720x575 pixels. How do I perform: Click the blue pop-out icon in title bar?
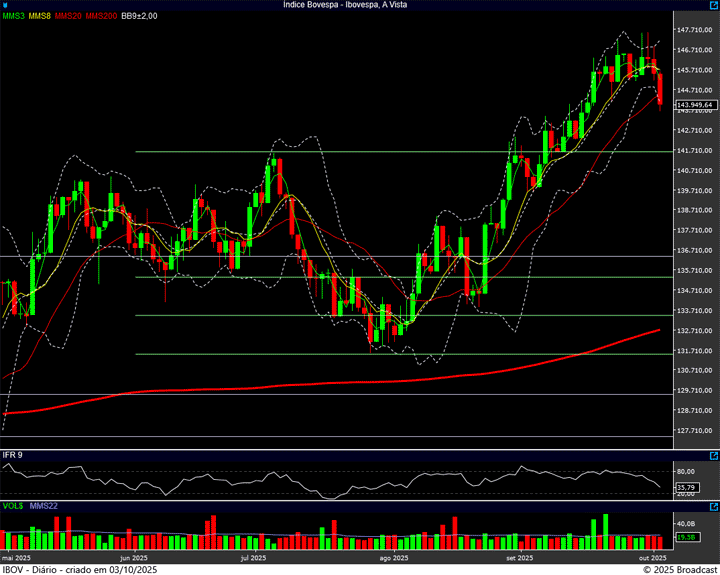714,5
